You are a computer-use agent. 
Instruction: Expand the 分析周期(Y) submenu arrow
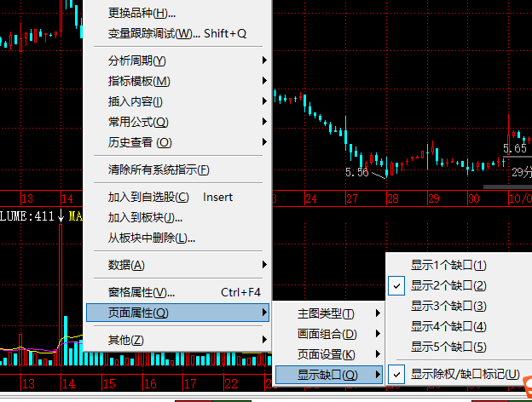264,60
